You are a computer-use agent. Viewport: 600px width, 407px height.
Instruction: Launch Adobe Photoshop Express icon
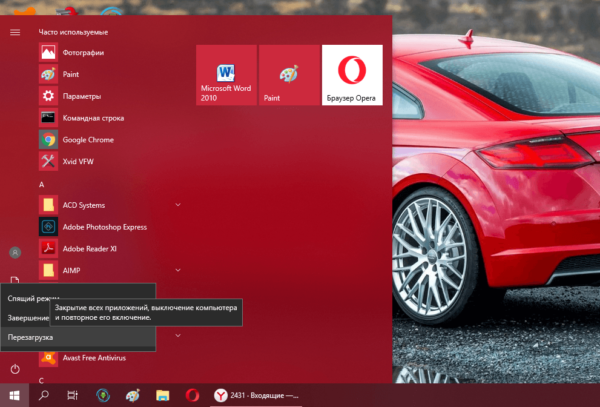tap(48, 227)
